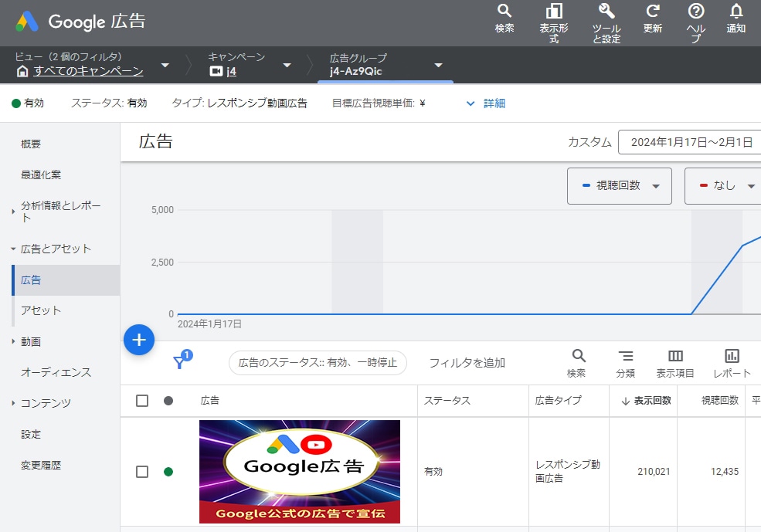This screenshot has width=761, height=532.
Task: Select 広告 in the sidebar
Action: click(x=31, y=280)
